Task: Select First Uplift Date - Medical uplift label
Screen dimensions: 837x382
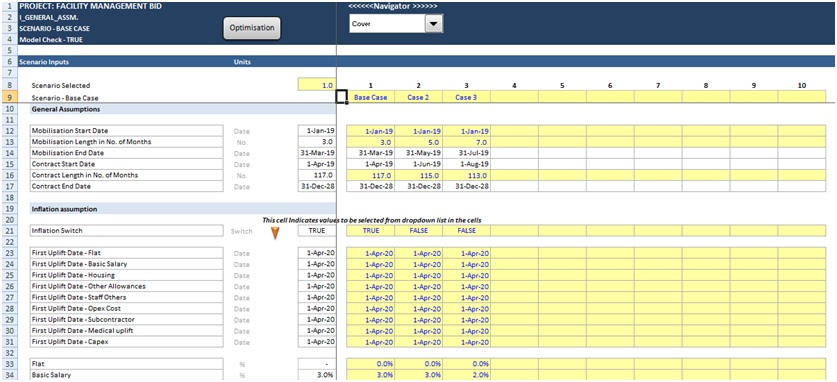Action: [127, 331]
